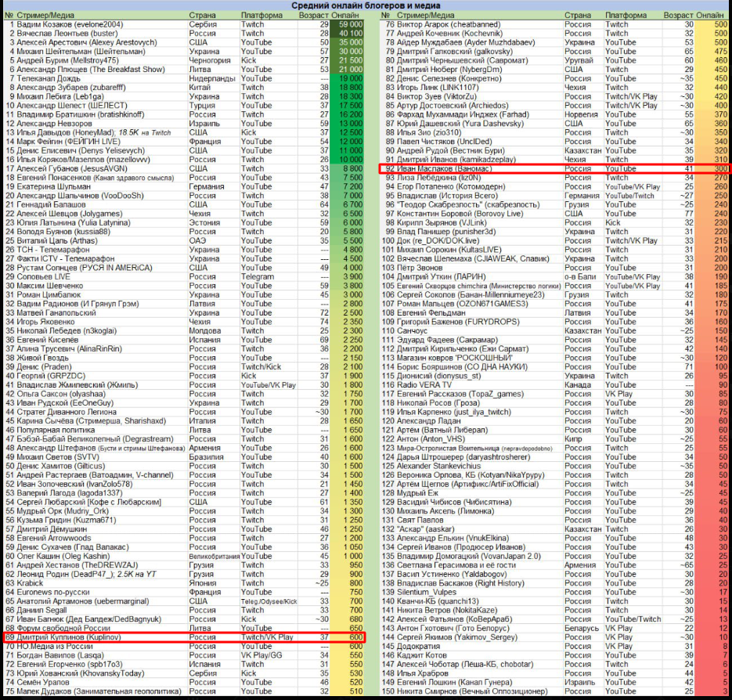
Task: Click the name "Лиза Лебёдкина (liz0N)"
Action: pos(439,178)
